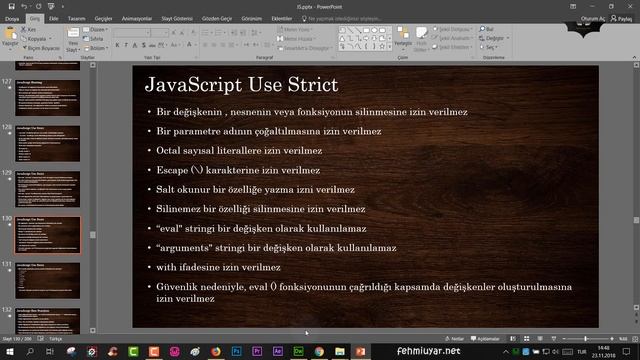Click the Kopyala copy button
Image resolution: width=640 pixels, height=360 pixels.
(x=36, y=39)
